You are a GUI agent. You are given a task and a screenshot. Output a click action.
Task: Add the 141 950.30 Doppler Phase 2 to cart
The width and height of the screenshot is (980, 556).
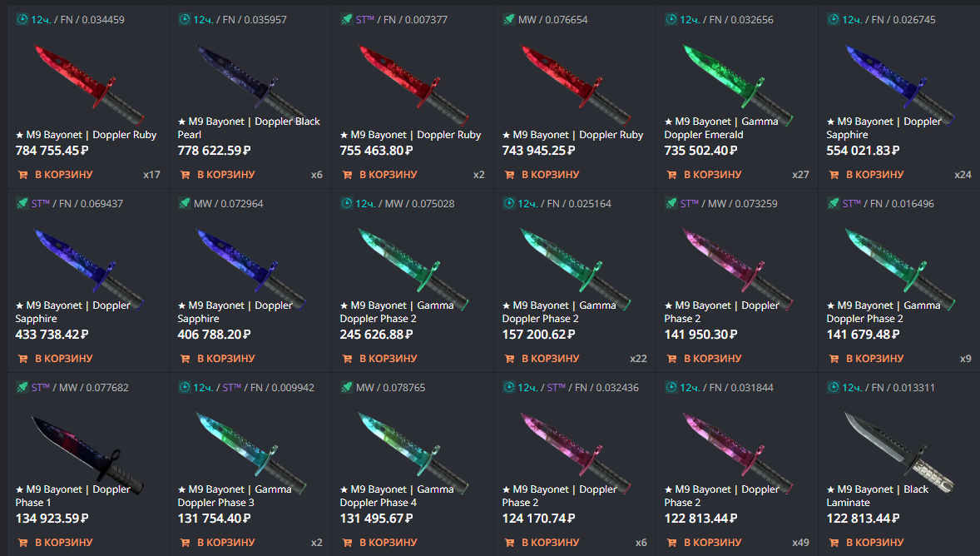click(x=704, y=359)
